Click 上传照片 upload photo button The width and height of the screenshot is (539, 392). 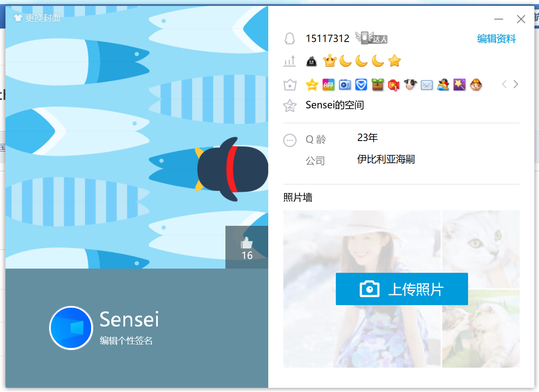click(402, 289)
